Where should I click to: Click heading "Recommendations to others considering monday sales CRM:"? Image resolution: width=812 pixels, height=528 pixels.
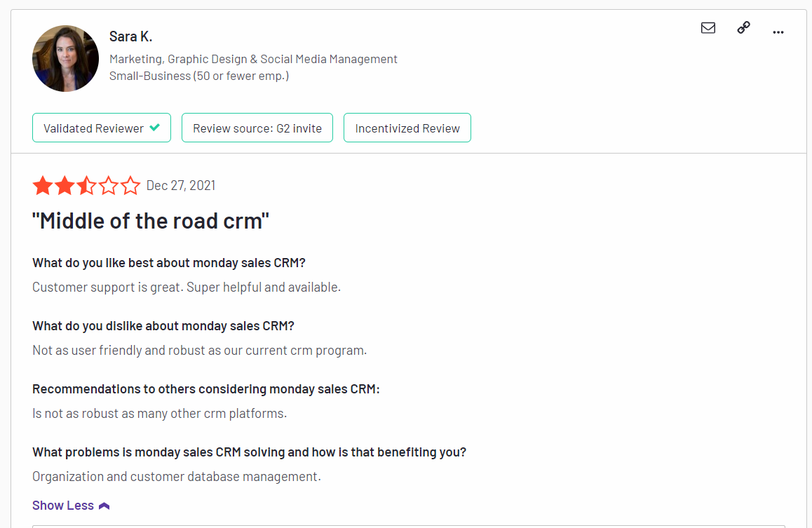click(206, 389)
